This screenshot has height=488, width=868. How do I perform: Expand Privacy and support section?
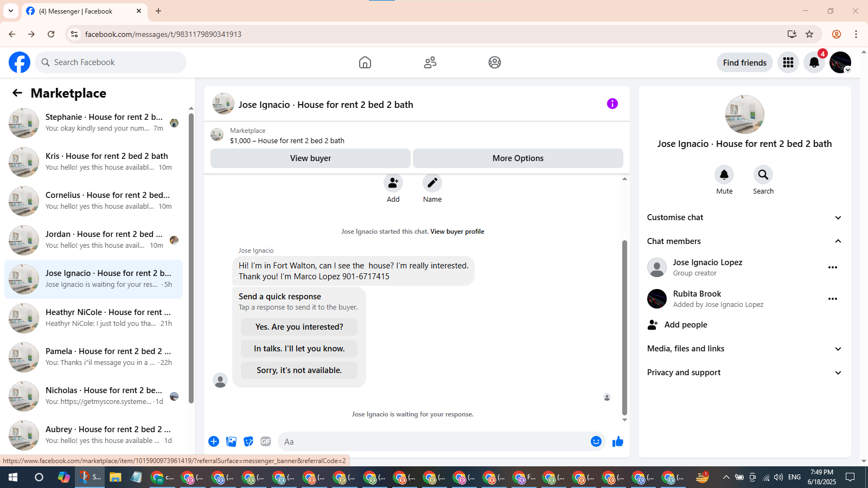pyautogui.click(x=744, y=373)
